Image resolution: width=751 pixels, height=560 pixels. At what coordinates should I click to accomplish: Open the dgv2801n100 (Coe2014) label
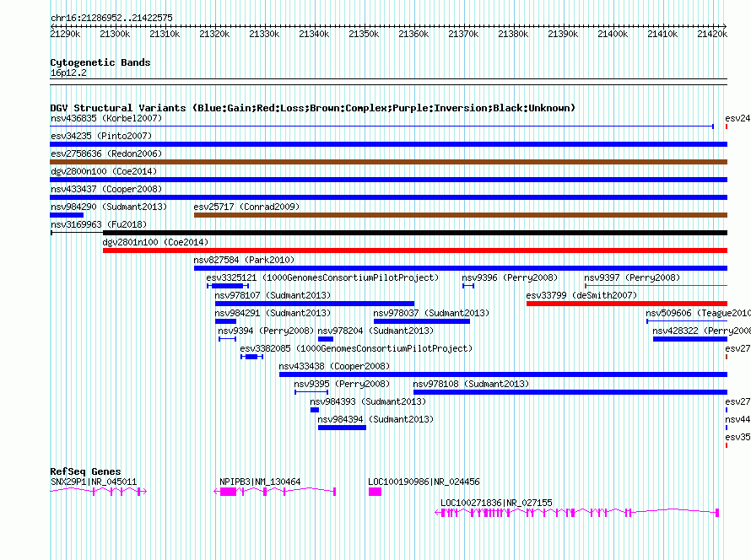point(155,242)
